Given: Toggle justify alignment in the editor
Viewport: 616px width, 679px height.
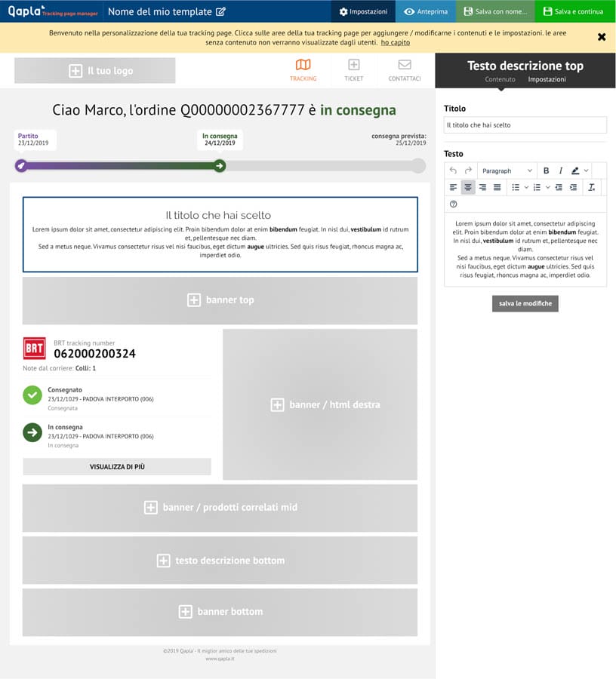Looking at the screenshot, I should [497, 187].
